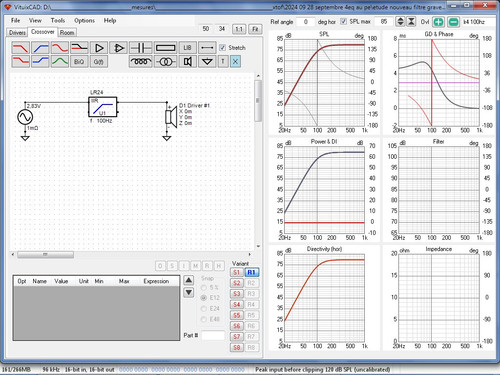Add a blue high-pass filter block
This screenshot has height=375, width=500.
[40, 48]
